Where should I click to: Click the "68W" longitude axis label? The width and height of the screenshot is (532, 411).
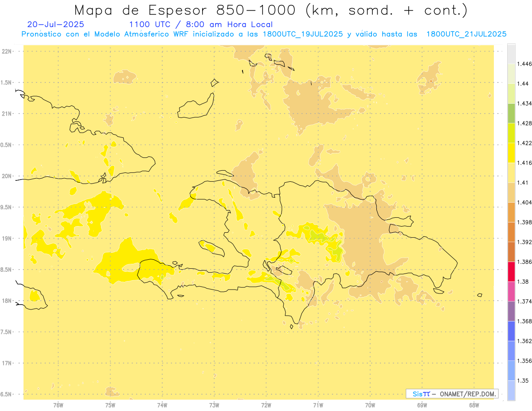click(x=474, y=405)
